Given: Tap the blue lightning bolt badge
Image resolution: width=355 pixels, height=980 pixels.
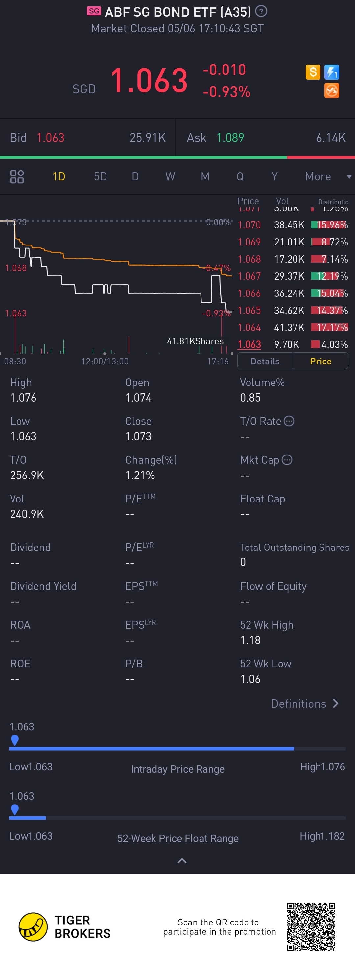Looking at the screenshot, I should click(332, 72).
